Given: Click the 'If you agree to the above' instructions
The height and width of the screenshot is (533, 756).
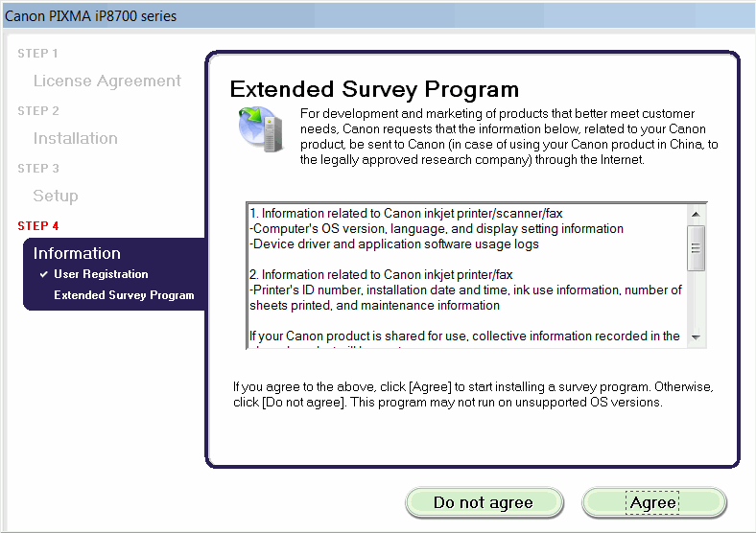Looking at the screenshot, I should pyautogui.click(x=473, y=394).
